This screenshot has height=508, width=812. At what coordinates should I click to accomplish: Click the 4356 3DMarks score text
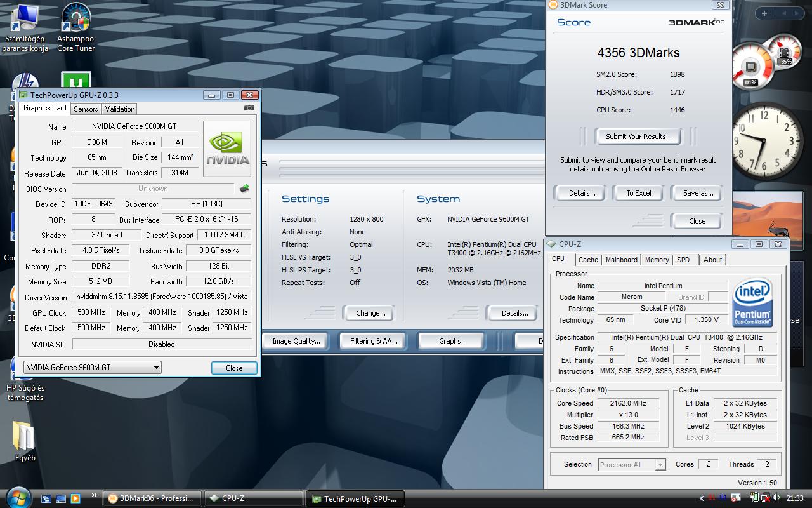(x=638, y=53)
